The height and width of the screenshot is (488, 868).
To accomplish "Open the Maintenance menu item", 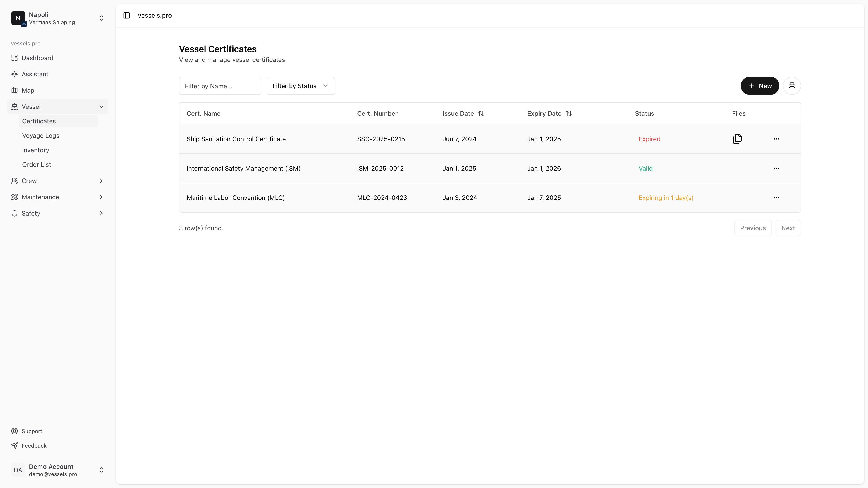I will 58,197.
